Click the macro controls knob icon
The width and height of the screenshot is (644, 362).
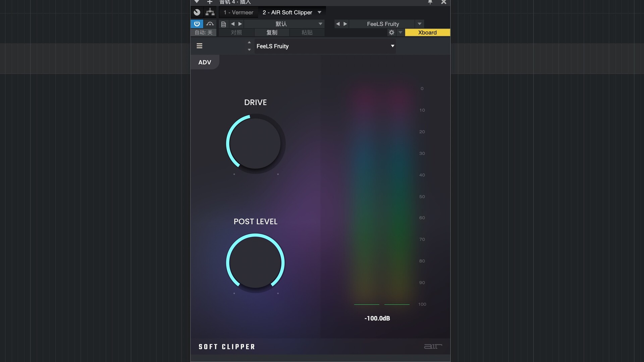197,12
